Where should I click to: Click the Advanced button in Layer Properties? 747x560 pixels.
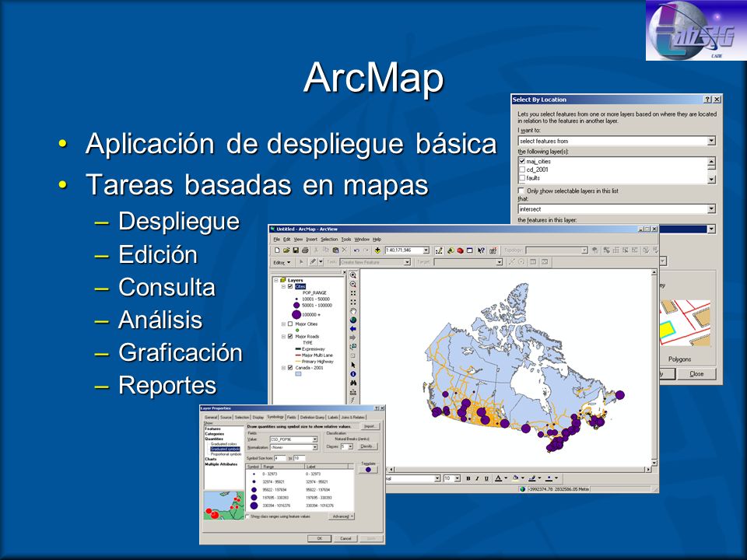pyautogui.click(x=341, y=516)
